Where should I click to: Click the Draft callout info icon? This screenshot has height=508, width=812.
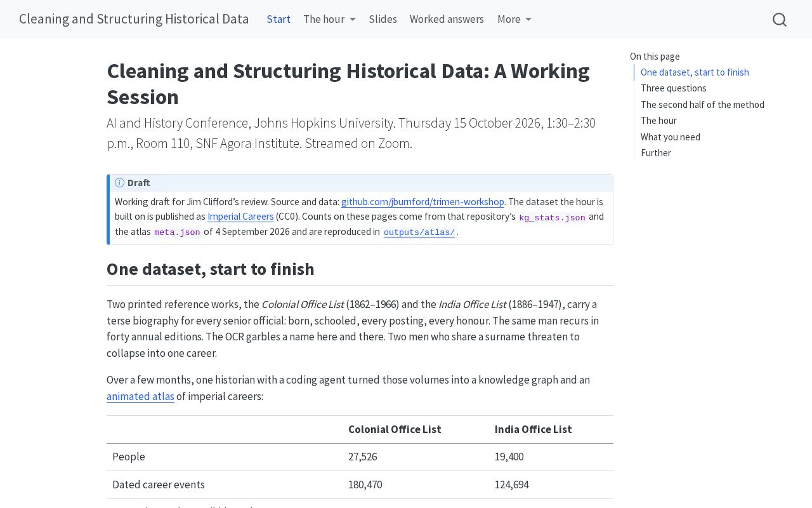[119, 183]
